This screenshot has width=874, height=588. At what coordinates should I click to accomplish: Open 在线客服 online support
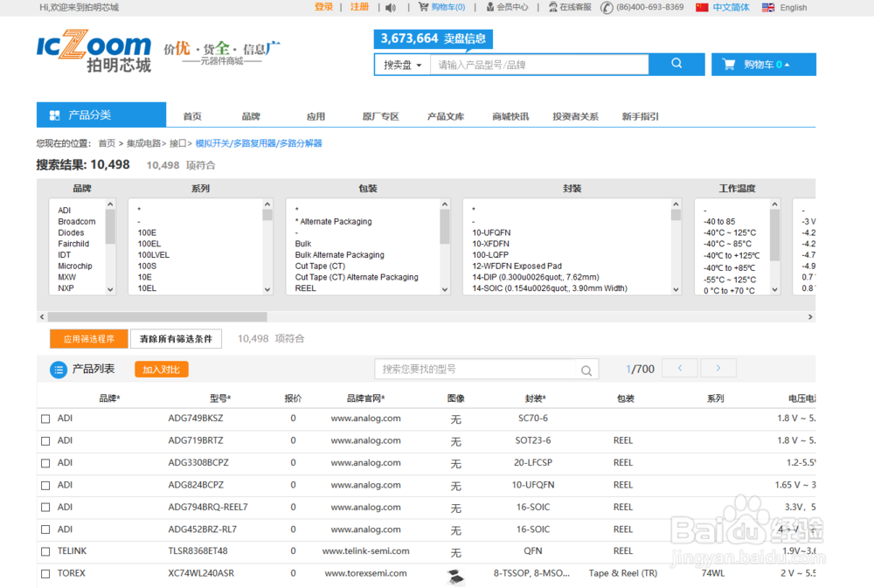(x=570, y=7)
